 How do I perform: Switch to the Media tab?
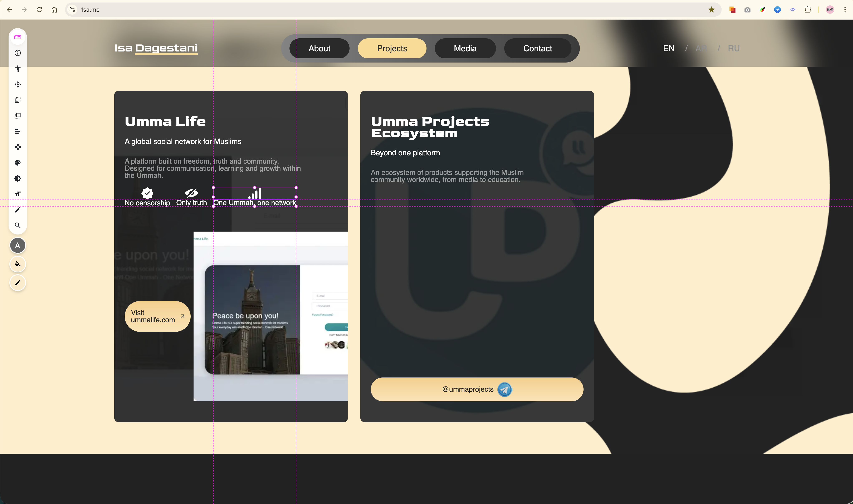click(465, 49)
